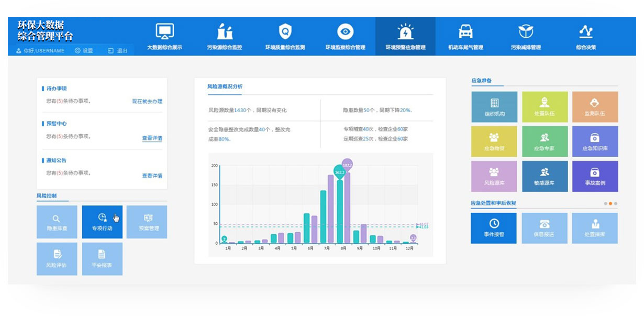Click the 182.2 peak marker on chart
Screen dimensions: 644x316
click(x=347, y=165)
